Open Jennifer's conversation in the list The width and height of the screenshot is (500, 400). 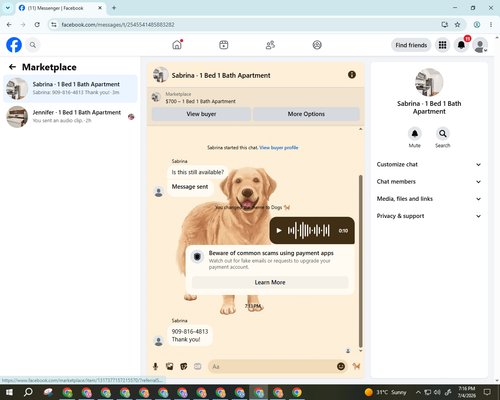(70, 117)
